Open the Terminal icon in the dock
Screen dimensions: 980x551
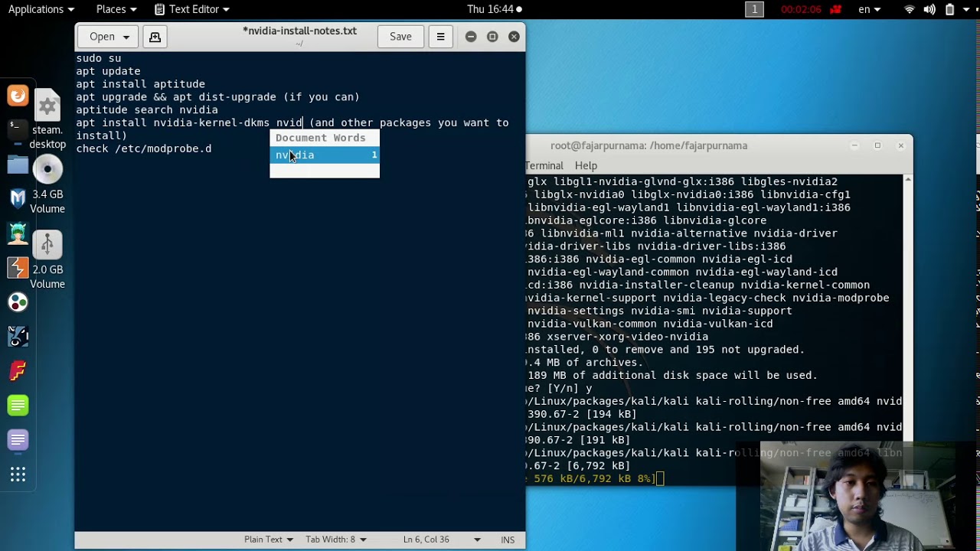pos(18,129)
